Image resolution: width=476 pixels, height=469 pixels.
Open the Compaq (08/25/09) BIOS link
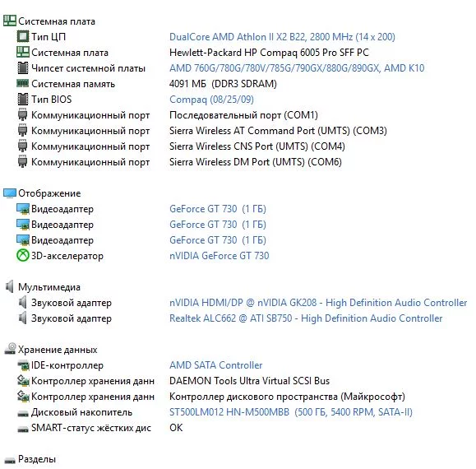211,100
